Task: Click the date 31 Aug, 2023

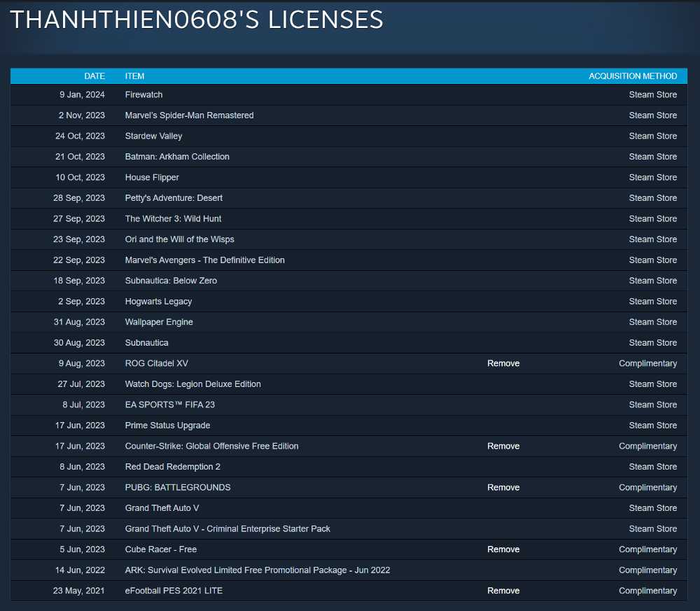Action: [x=80, y=322]
